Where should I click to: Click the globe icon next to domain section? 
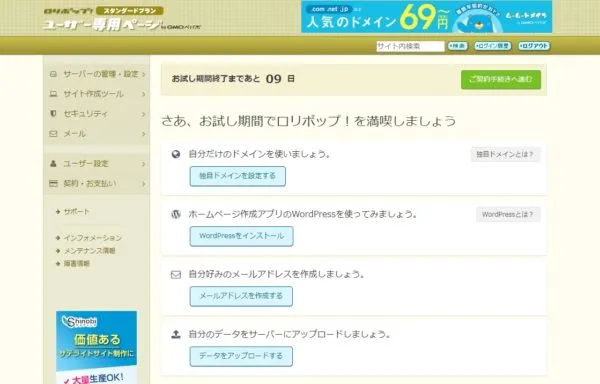[x=176, y=154]
